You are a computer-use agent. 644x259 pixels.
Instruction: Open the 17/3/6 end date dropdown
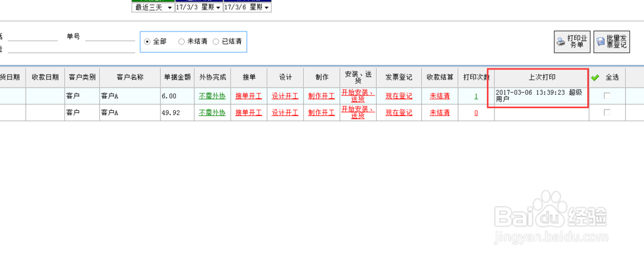[x=248, y=7]
